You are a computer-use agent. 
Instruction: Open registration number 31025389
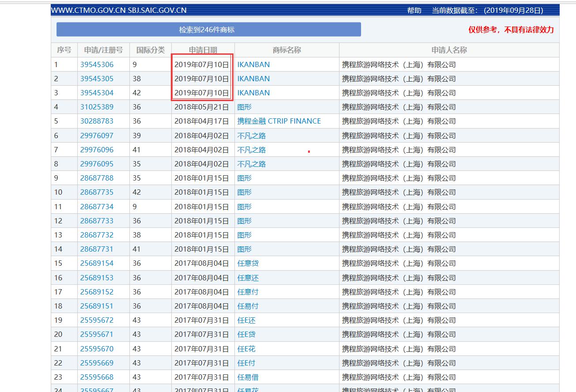(x=97, y=107)
